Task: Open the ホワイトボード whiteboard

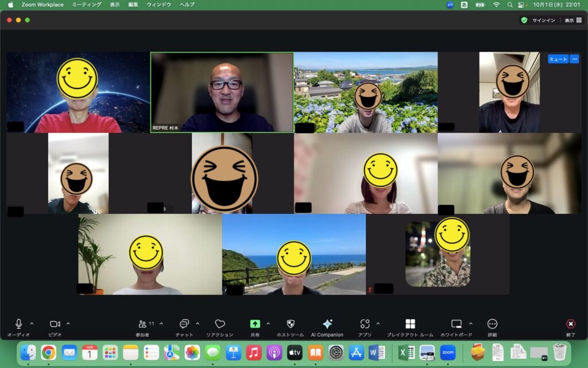Action: click(x=457, y=324)
